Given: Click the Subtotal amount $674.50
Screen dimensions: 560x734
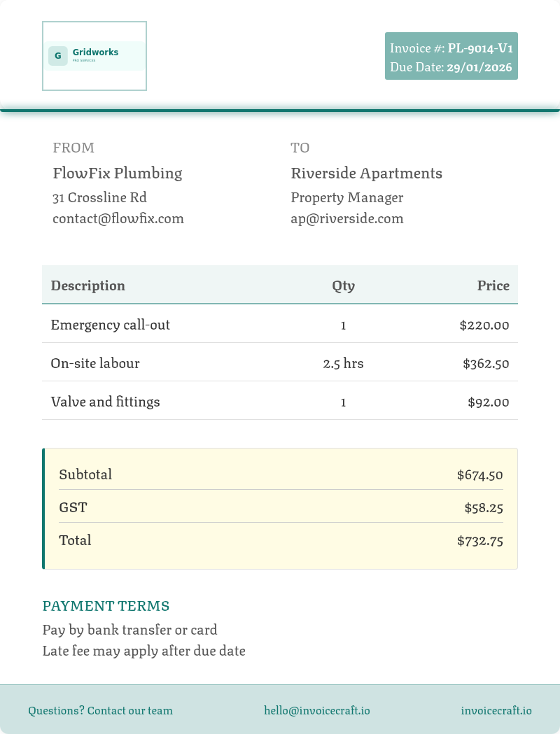Looking at the screenshot, I should (480, 475).
